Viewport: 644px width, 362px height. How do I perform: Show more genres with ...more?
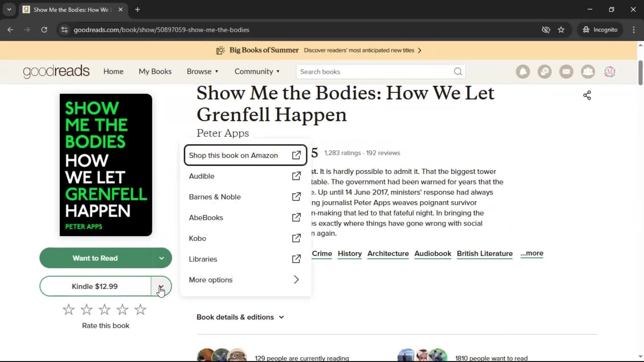coord(532,253)
